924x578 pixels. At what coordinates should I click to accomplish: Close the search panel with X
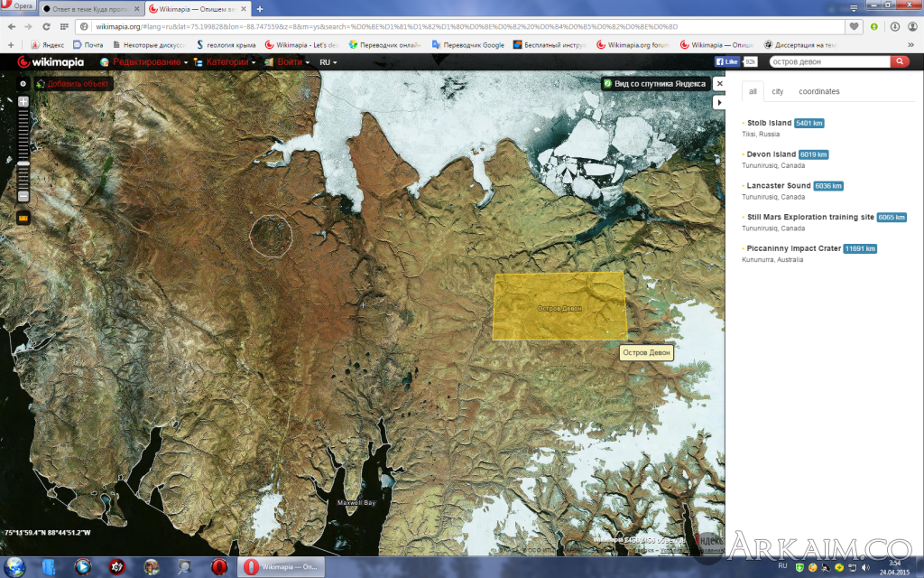tap(719, 83)
